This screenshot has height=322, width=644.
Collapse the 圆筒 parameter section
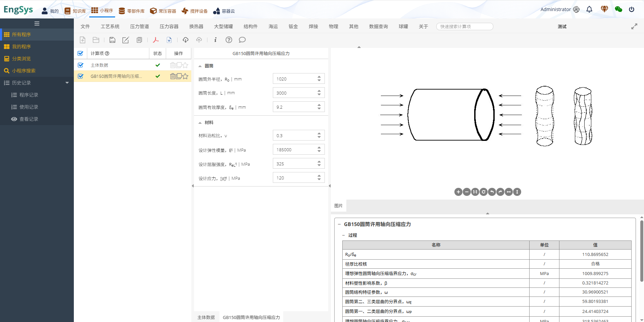tap(200, 66)
